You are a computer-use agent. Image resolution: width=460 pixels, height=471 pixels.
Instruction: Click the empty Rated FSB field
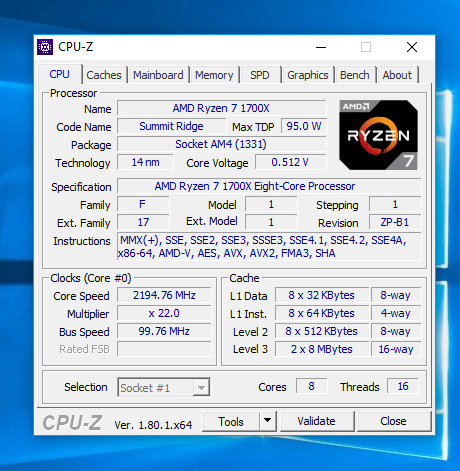(164, 349)
